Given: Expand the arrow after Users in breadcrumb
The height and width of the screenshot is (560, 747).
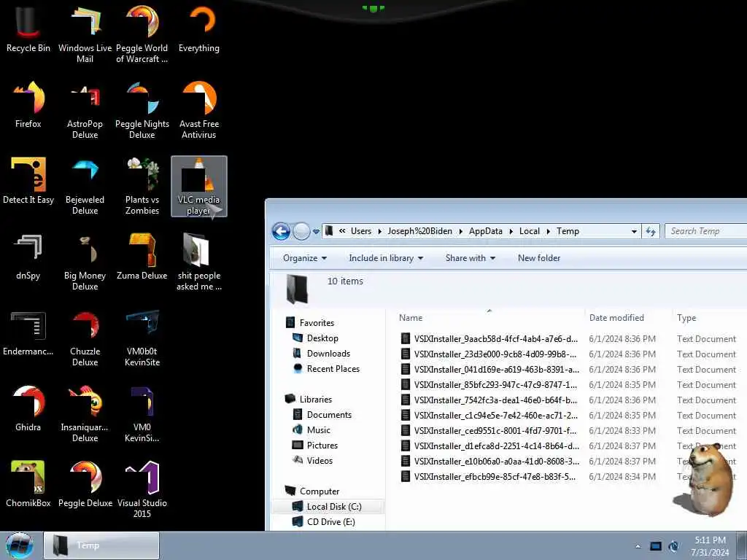Looking at the screenshot, I should 379,231.
